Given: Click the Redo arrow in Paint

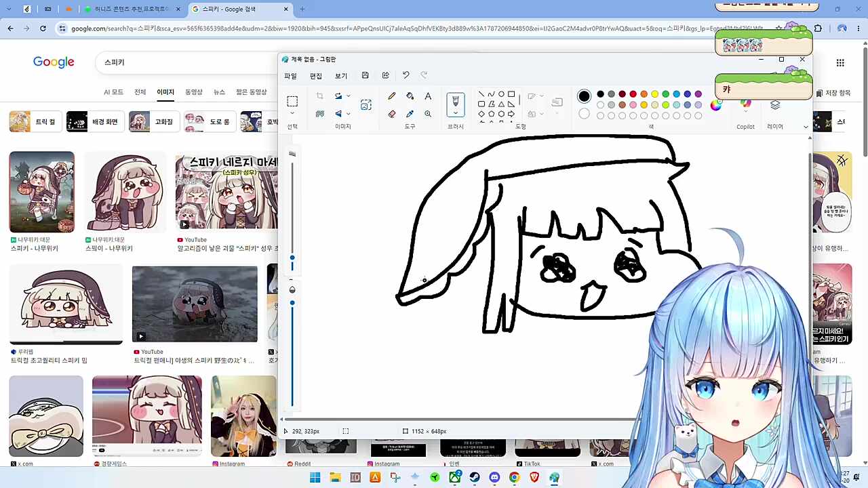Looking at the screenshot, I should tap(424, 75).
